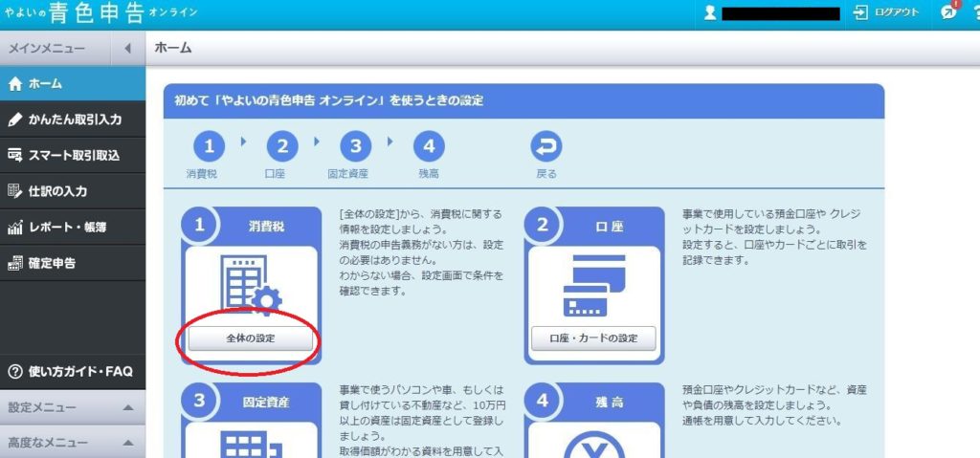Click the ledger icon for 仕訳の入力

(15, 191)
